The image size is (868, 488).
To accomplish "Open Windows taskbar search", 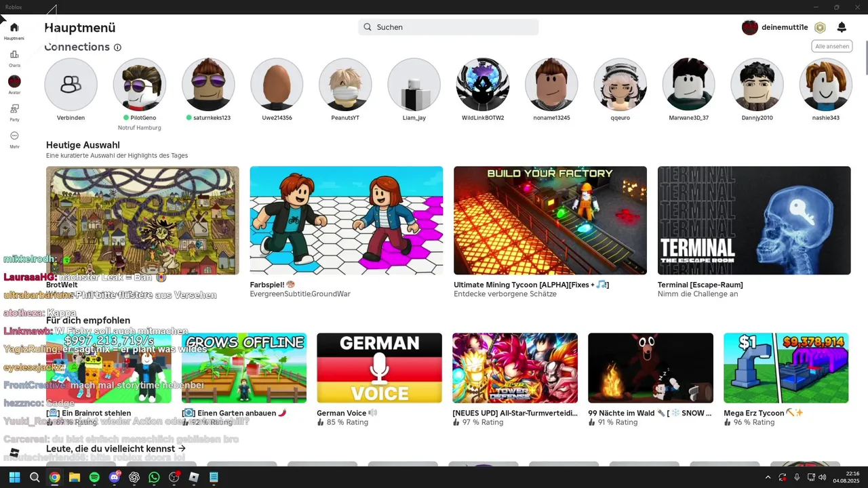I will (x=35, y=477).
